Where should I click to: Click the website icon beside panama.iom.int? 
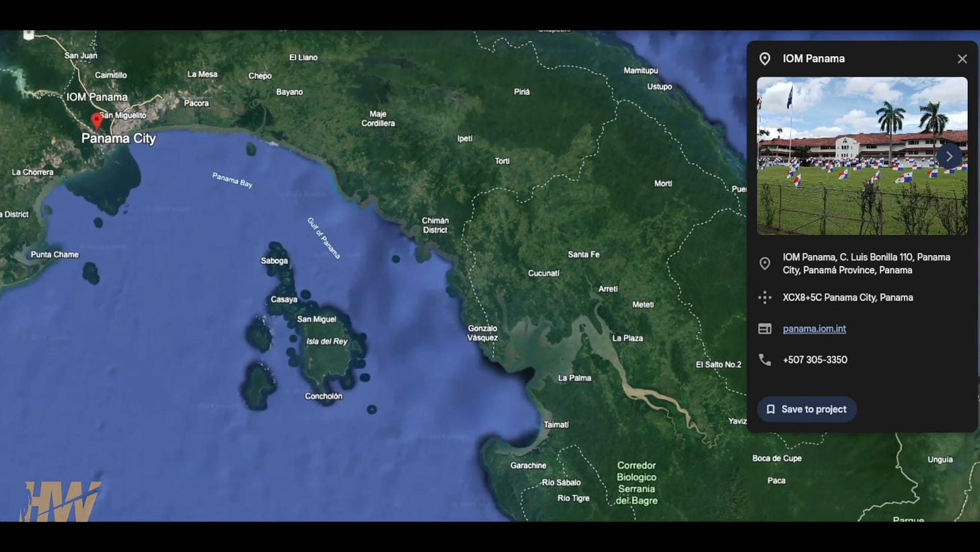coord(765,329)
